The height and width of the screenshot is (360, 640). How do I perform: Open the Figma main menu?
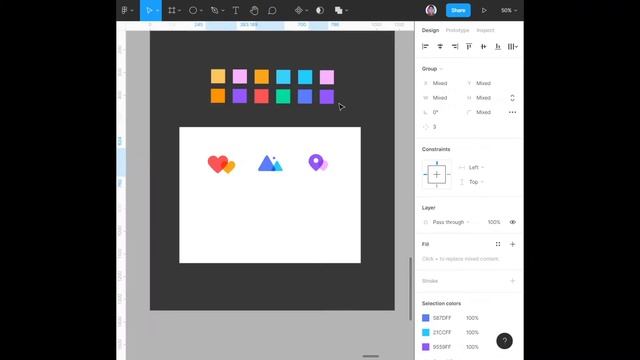pyautogui.click(x=125, y=11)
